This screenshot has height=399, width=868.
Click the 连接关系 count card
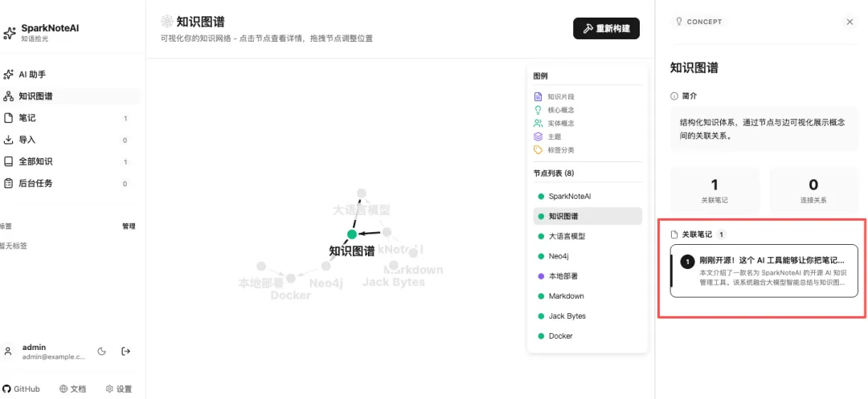[813, 190]
